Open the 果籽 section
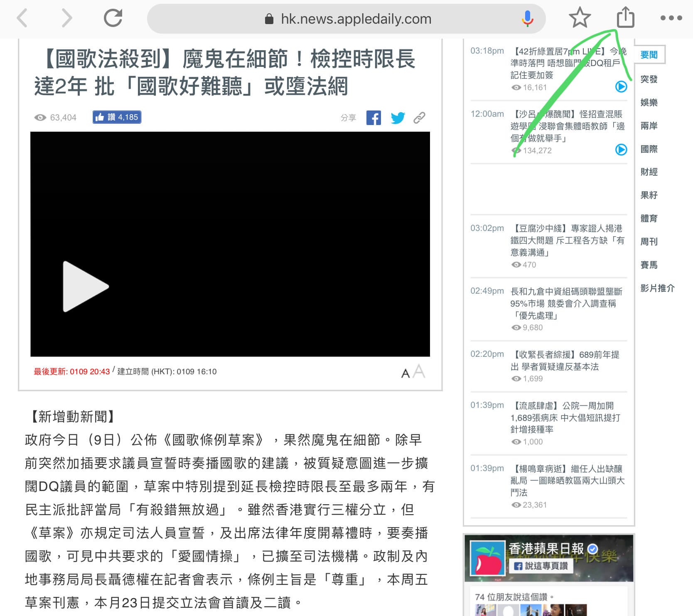693x616 pixels. click(649, 195)
